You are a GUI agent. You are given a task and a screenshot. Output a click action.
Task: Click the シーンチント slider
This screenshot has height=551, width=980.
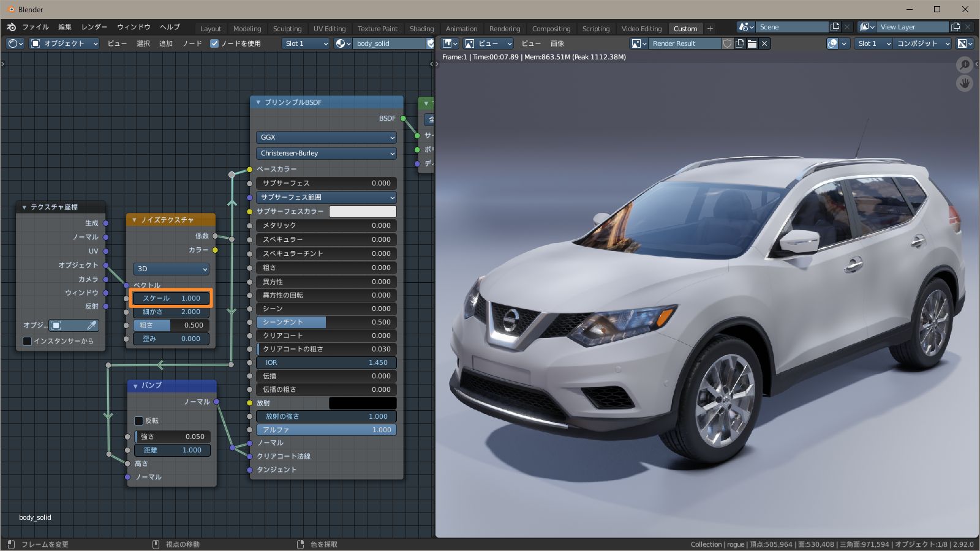pos(326,322)
